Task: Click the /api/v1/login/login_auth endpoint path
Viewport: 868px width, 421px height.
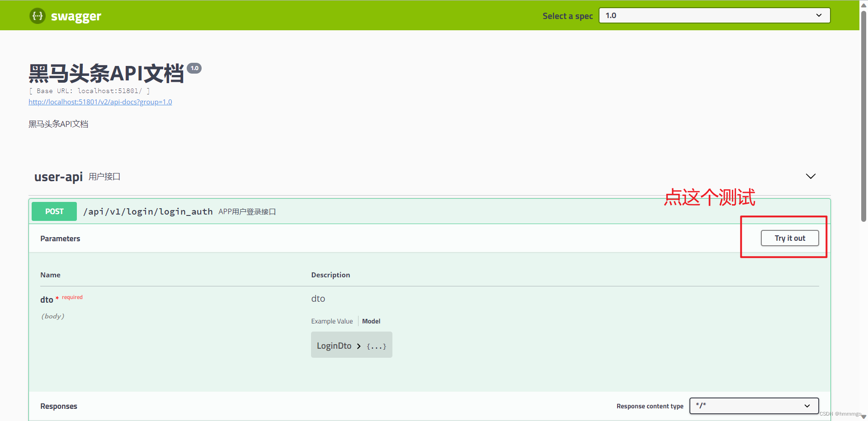Action: [x=148, y=211]
